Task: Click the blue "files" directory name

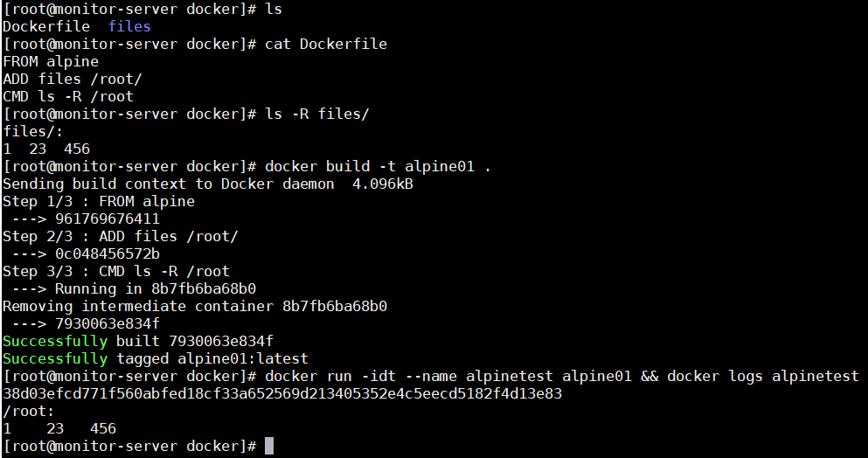Action: coord(129,26)
